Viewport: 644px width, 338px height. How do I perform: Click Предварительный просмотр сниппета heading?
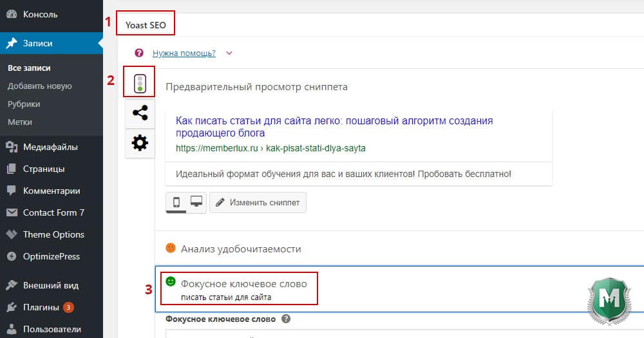257,87
